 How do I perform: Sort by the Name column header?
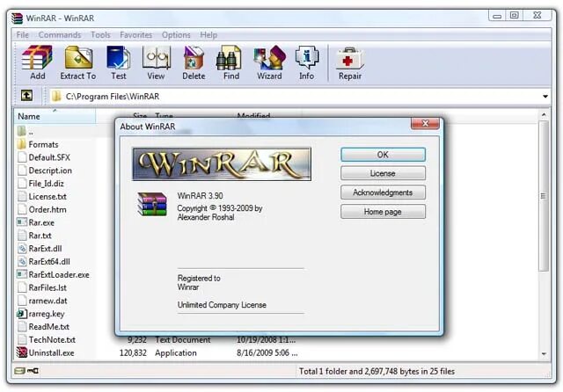(x=55, y=116)
